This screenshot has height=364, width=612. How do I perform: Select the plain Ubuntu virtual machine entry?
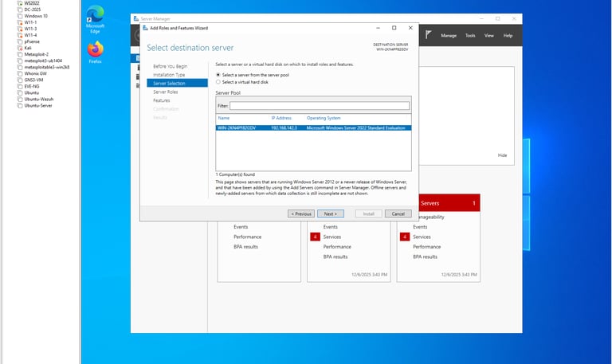click(31, 93)
